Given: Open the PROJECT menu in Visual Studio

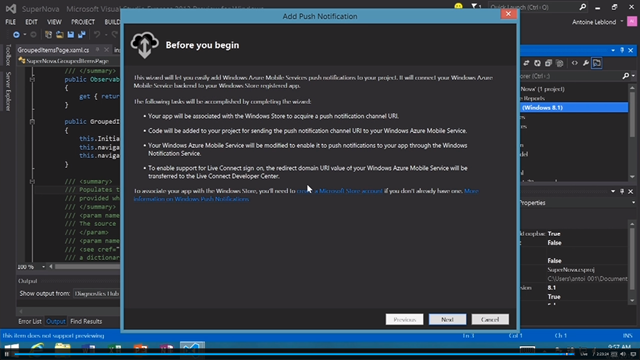Looking at the screenshot, I should tap(83, 22).
